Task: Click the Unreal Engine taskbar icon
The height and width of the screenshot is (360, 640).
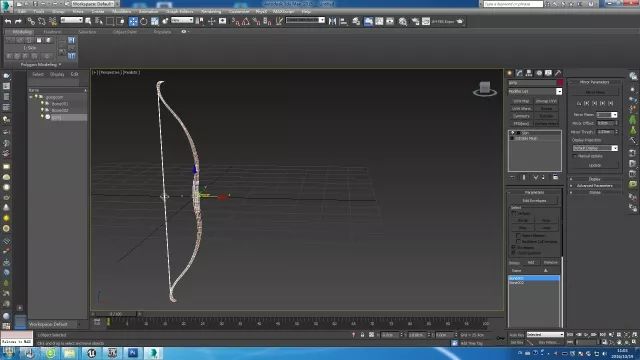Action: click(91, 353)
